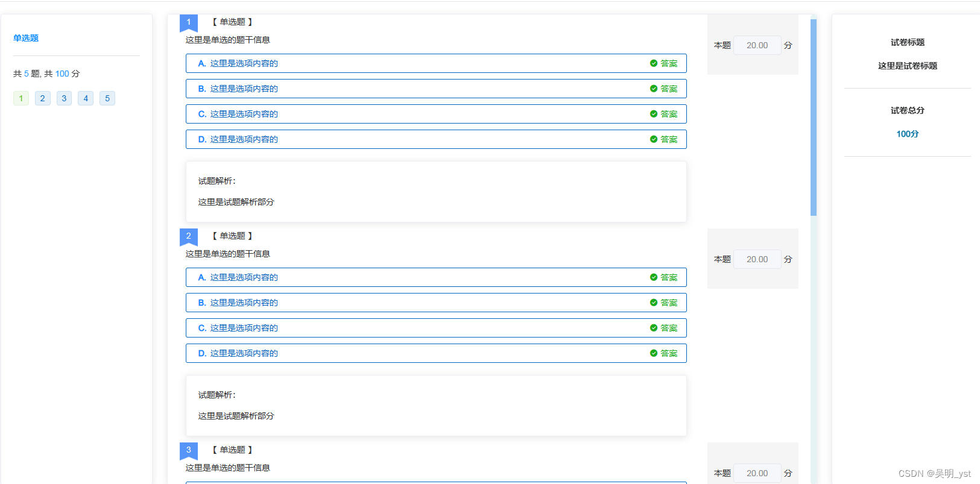The width and height of the screenshot is (980, 484).
Task: Click the blue number 1 question badge
Action: [189, 23]
